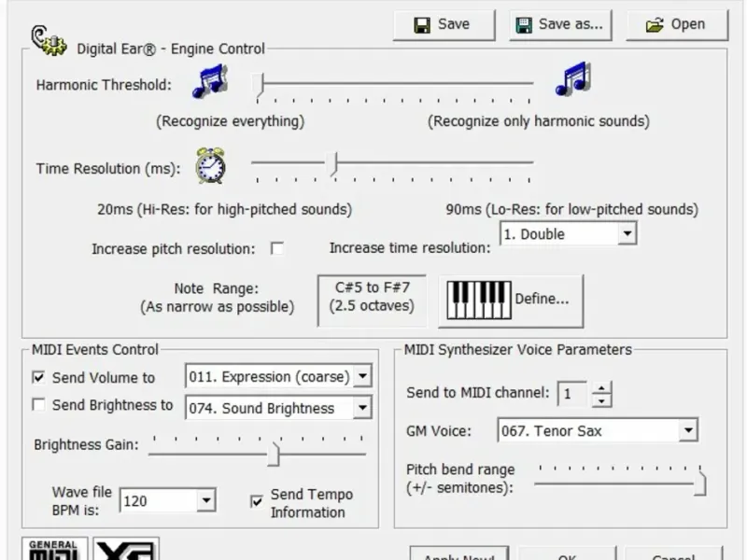The width and height of the screenshot is (747, 560).
Task: Click the 20ms Hi-Res label
Action: [x=224, y=209]
